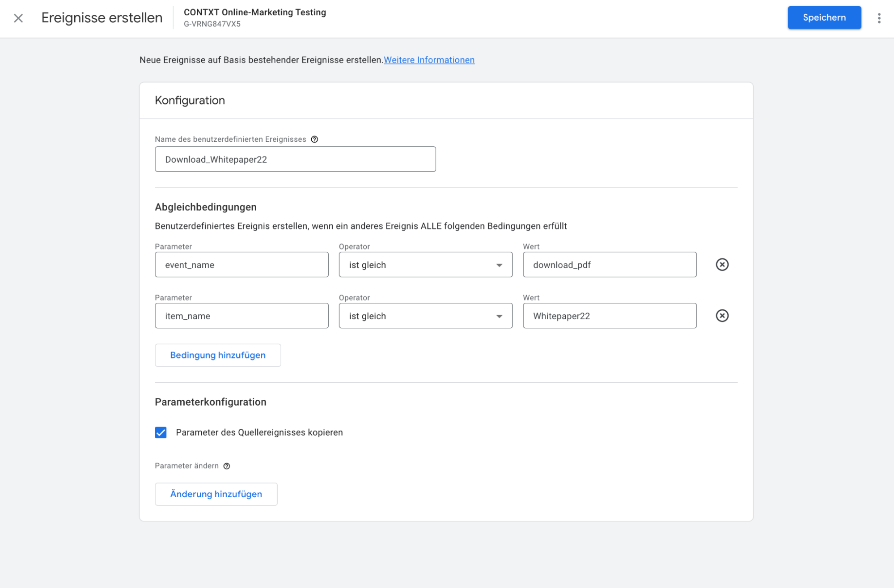The image size is (894, 588).
Task: Click the item_name parameter field
Action: [x=242, y=316]
